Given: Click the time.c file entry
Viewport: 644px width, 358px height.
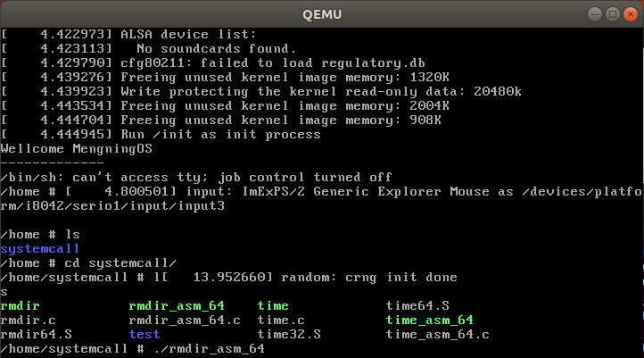Looking at the screenshot, I should (x=281, y=321).
